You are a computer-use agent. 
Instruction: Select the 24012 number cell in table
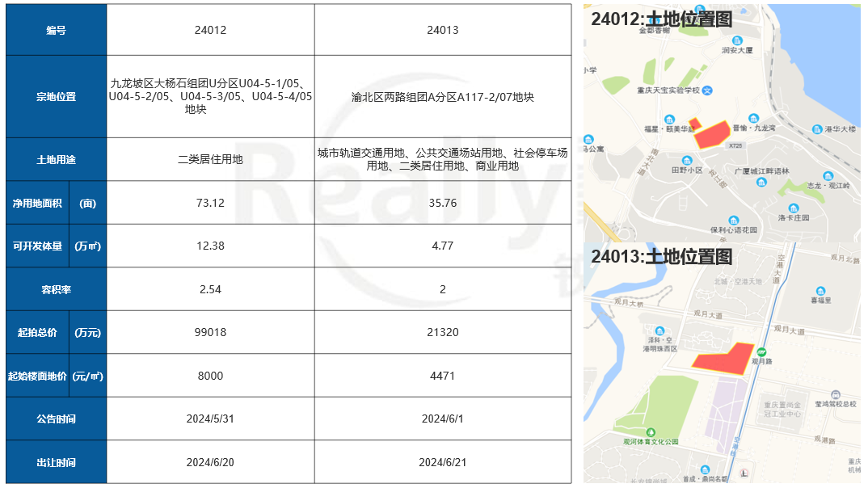tap(210, 30)
